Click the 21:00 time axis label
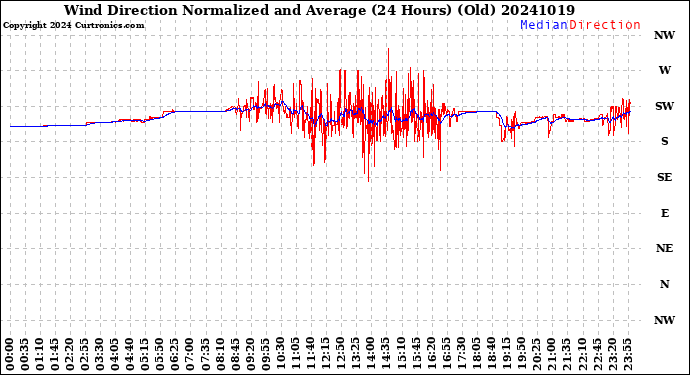 [551, 355]
